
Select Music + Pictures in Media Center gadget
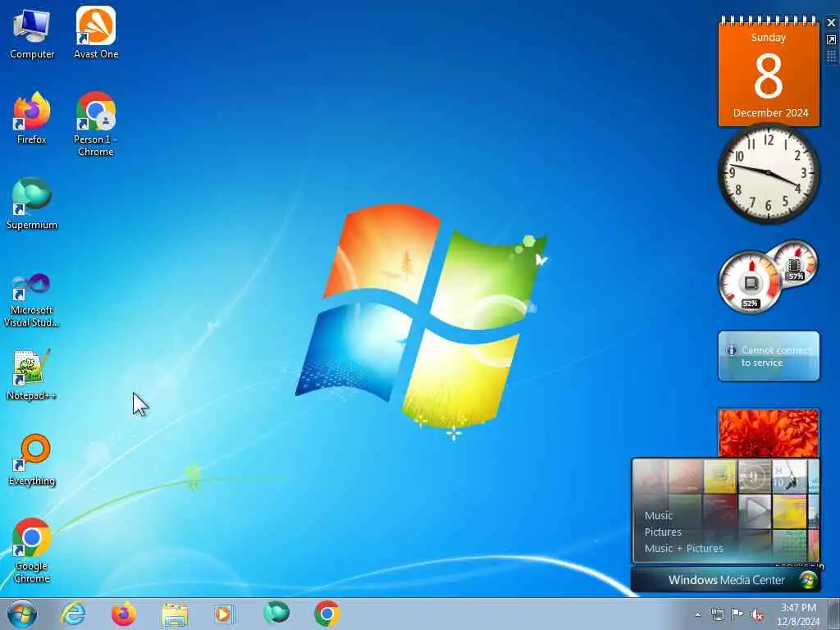pyautogui.click(x=683, y=548)
